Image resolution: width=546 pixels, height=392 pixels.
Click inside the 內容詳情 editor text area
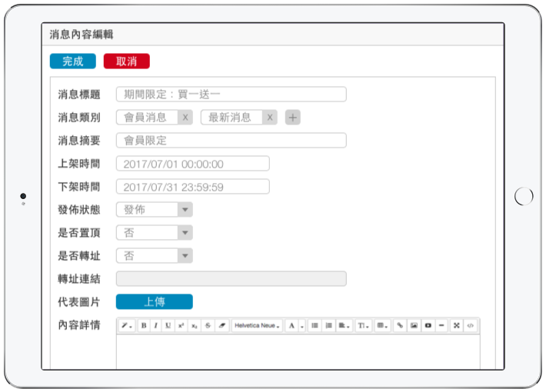tap(298, 351)
